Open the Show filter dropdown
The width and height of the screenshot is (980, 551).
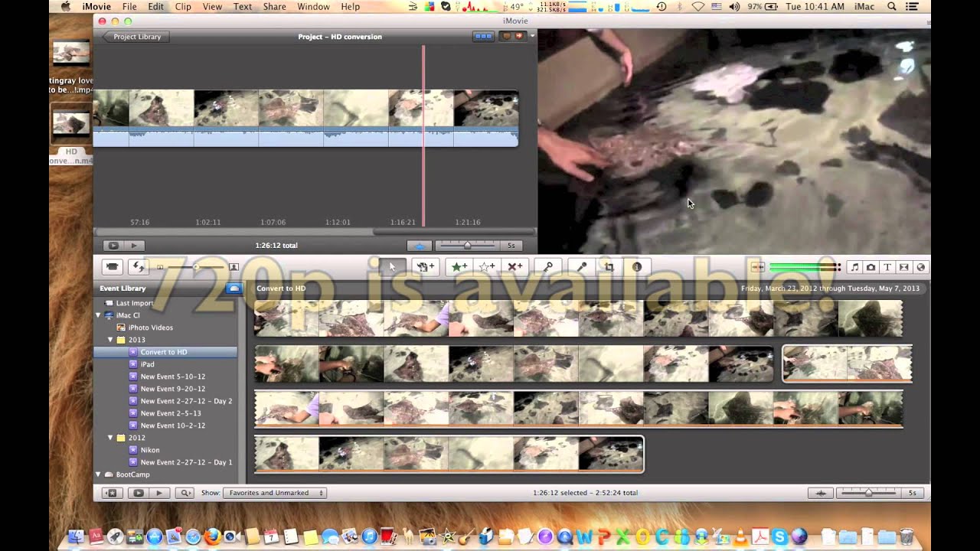click(x=275, y=493)
